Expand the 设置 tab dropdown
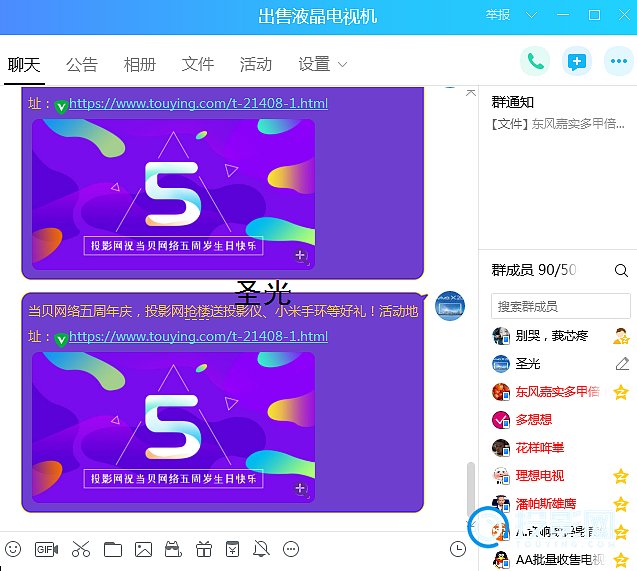Viewport: 637px width, 571px height. tap(342, 65)
